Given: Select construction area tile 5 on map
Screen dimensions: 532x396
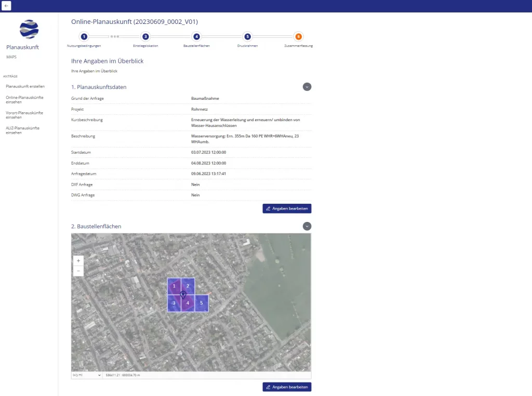Looking at the screenshot, I should [202, 303].
